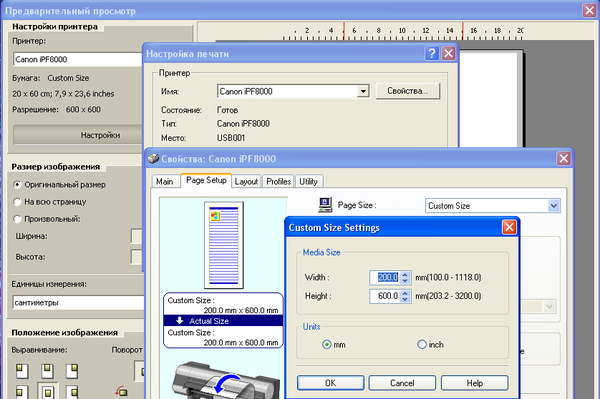Click Cancel in Custom Size Settings
600x399 pixels.
pyautogui.click(x=402, y=383)
